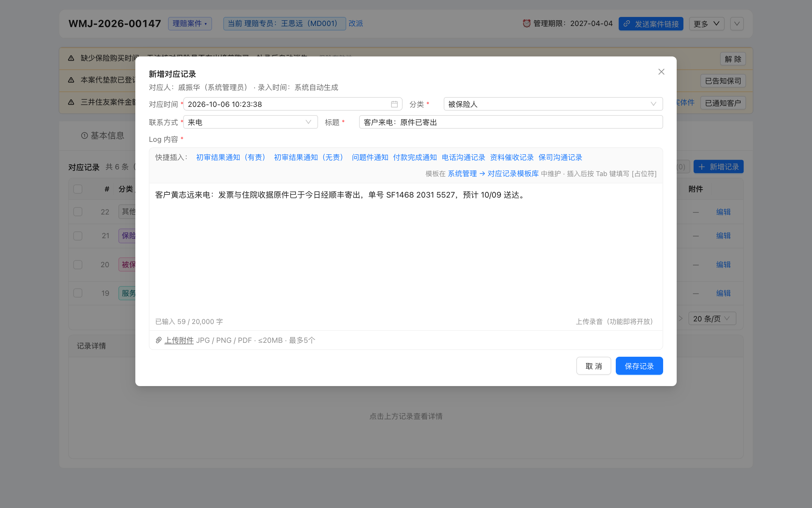The image size is (812, 508).
Task: Click warning icon beside 本案代垫款已登记
Action: 71,80
